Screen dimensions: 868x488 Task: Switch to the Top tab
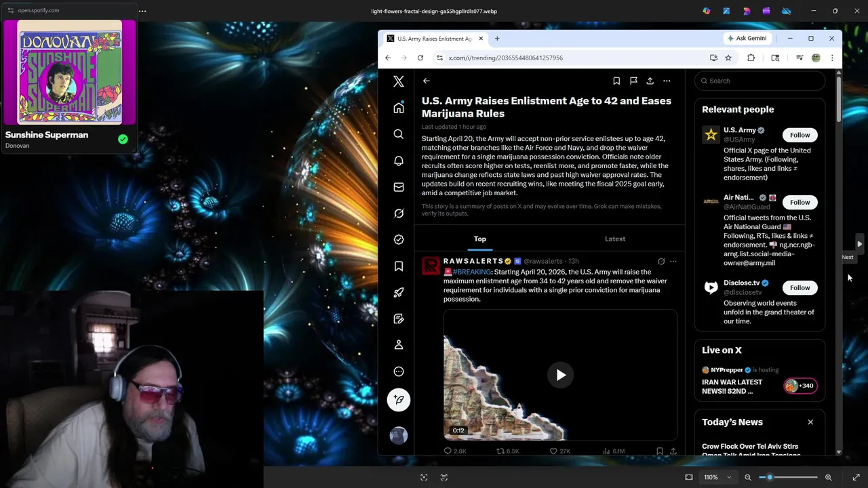[x=480, y=239]
